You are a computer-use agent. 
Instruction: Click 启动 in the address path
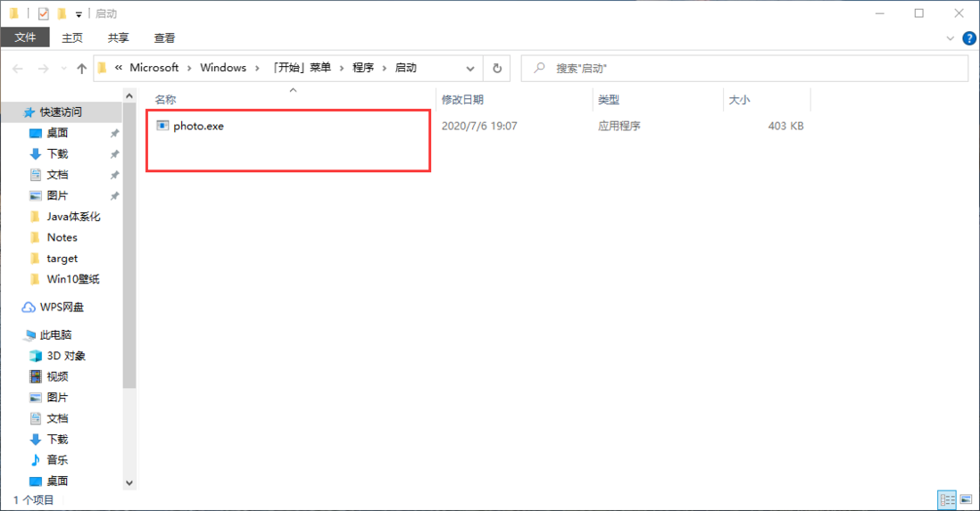405,68
